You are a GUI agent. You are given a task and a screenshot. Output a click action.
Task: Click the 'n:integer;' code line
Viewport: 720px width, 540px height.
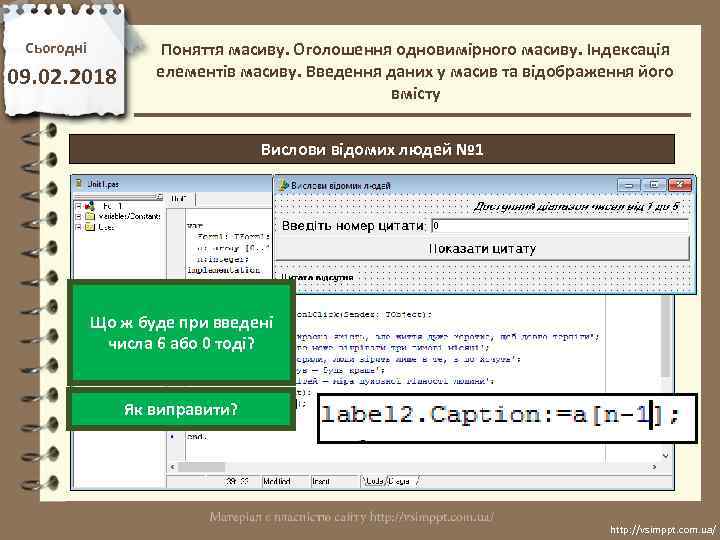(x=222, y=259)
